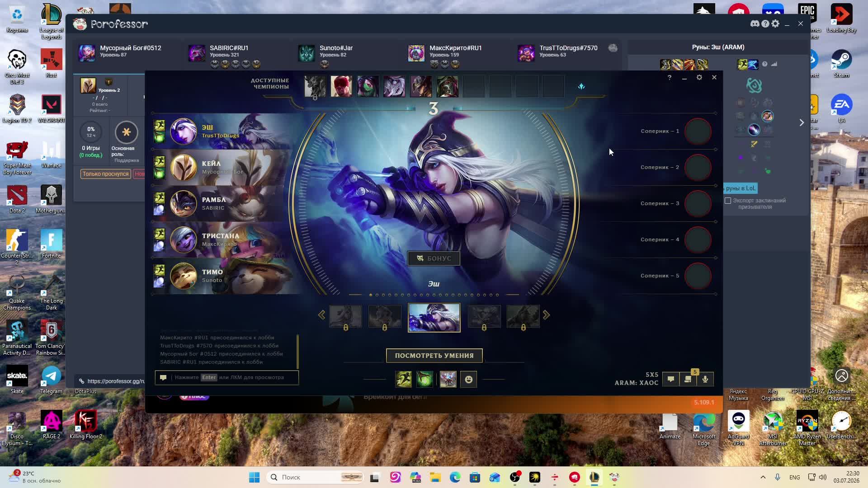Image resolution: width=868 pixels, height=488 pixels.
Task: Click the gray globe icon after TrusTToDrugs tab
Action: 613,48
